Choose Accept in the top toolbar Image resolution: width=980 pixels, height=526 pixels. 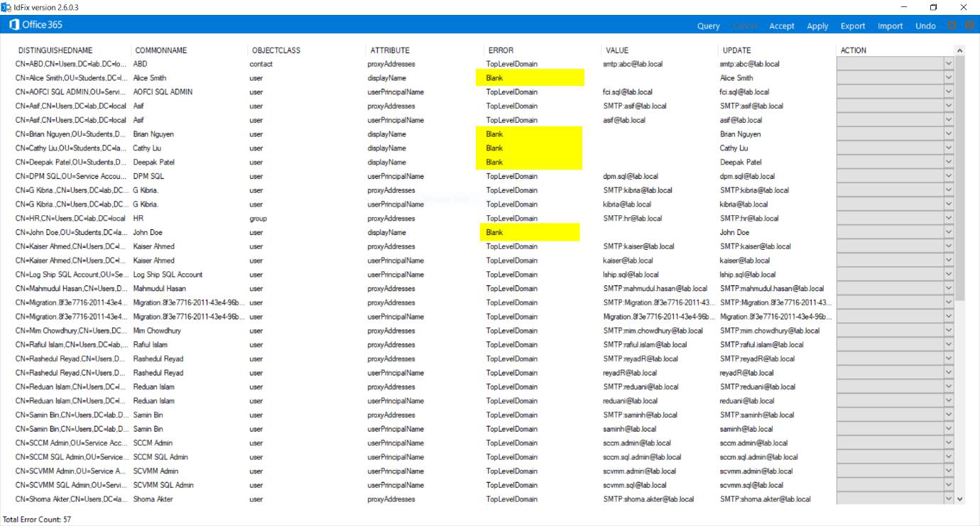[x=782, y=26]
